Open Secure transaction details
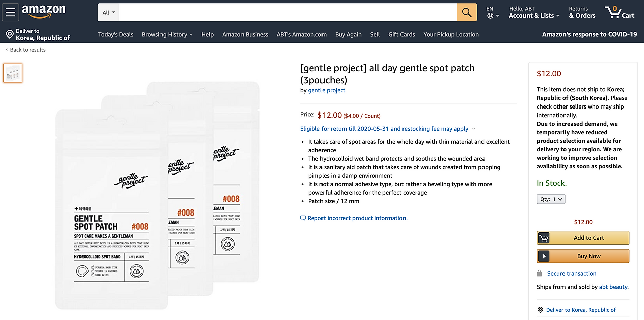644x320 pixels. (572, 274)
